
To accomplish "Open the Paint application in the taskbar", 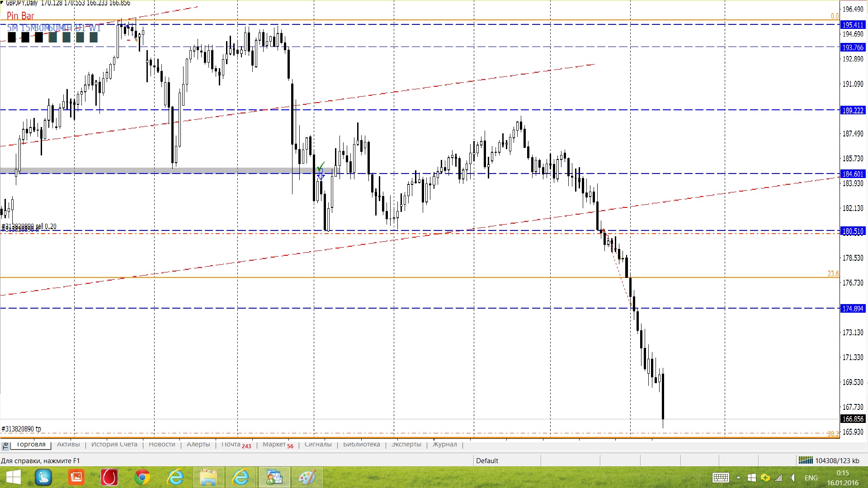I will point(307,477).
